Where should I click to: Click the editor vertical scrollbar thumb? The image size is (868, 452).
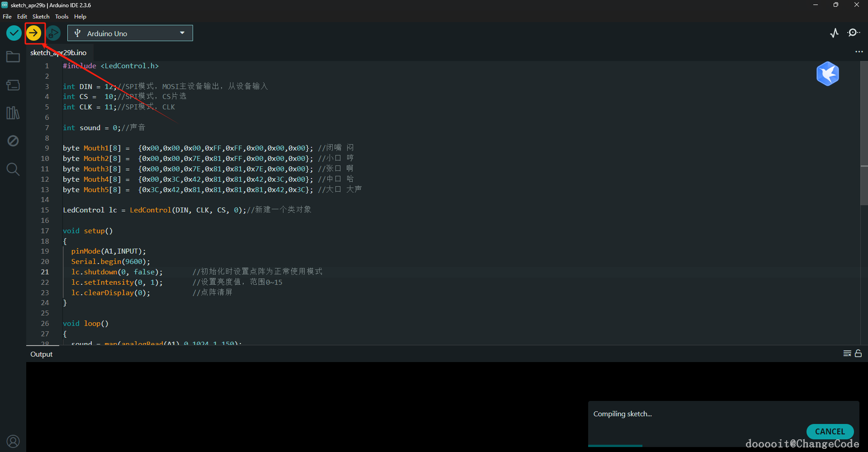pyautogui.click(x=864, y=133)
